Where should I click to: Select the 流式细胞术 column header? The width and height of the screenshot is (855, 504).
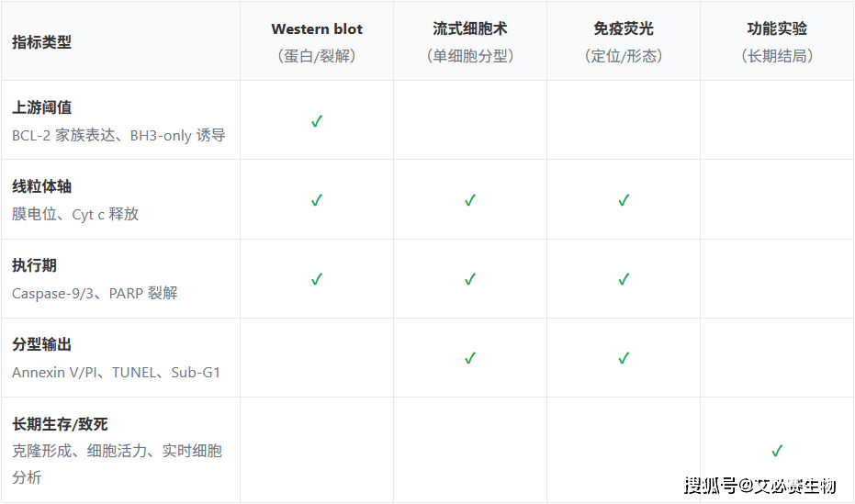click(470, 29)
